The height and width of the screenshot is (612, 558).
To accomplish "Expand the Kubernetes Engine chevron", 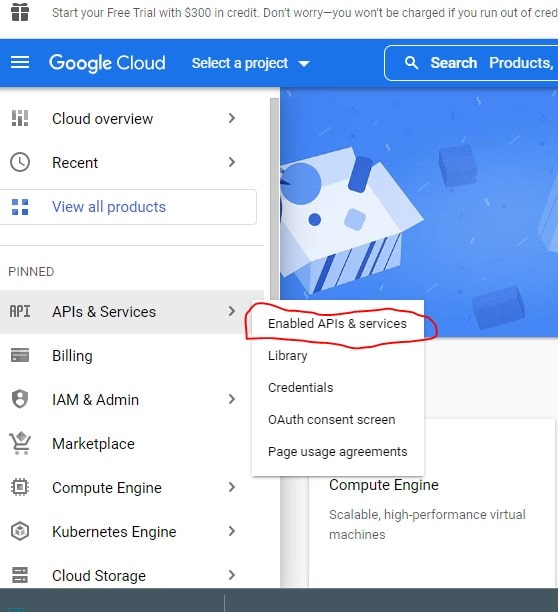I will pyautogui.click(x=232, y=531).
